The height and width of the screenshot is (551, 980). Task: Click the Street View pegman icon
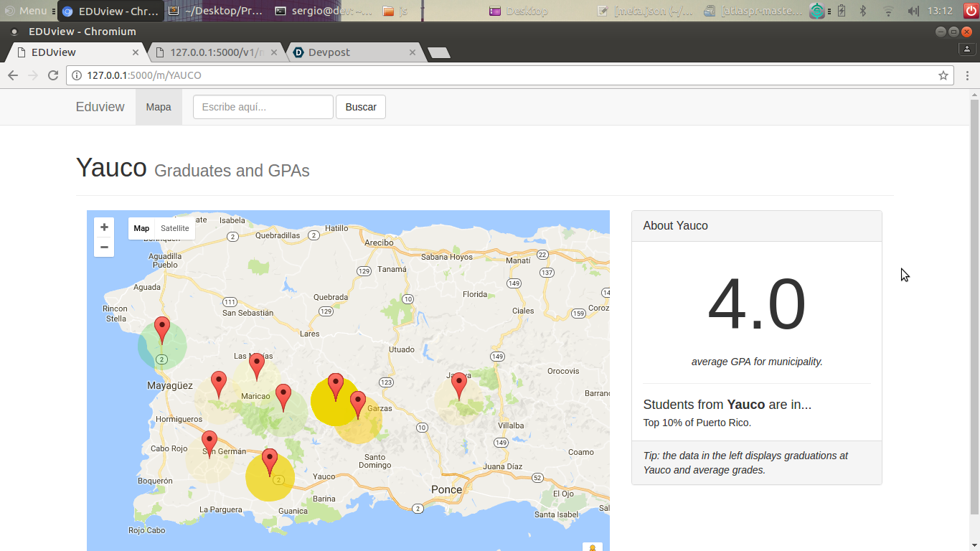point(592,547)
